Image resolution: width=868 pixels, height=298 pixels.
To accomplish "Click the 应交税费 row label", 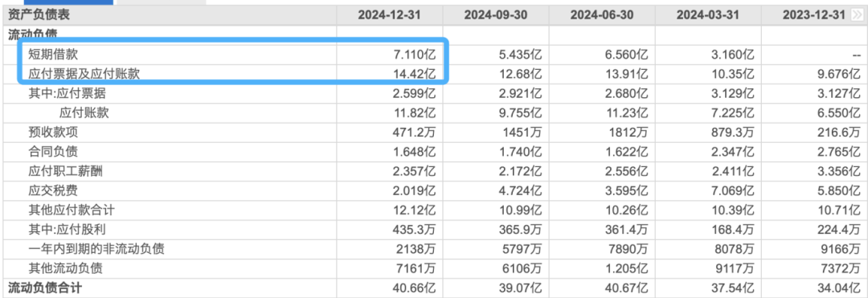I will [x=53, y=190].
